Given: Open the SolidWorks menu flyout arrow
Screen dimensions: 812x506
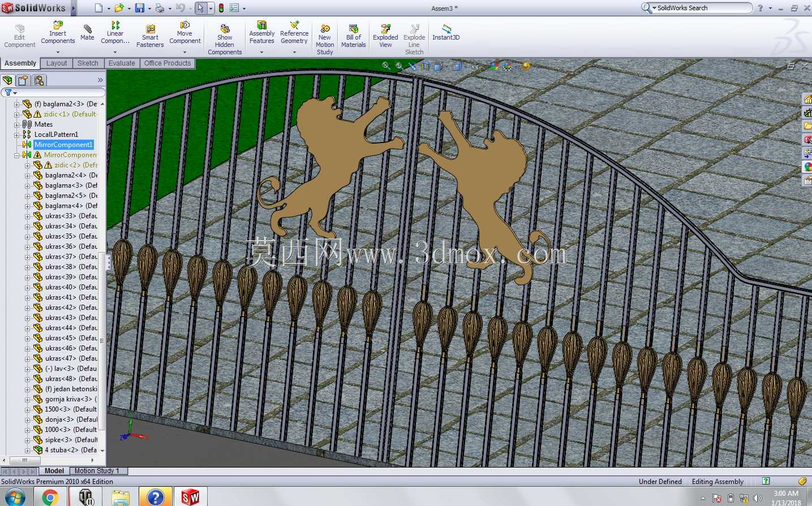Looking at the screenshot, I should [73, 8].
